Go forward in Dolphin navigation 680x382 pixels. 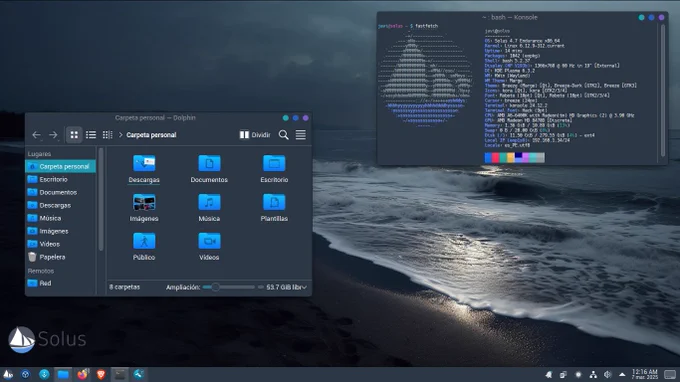click(53, 135)
